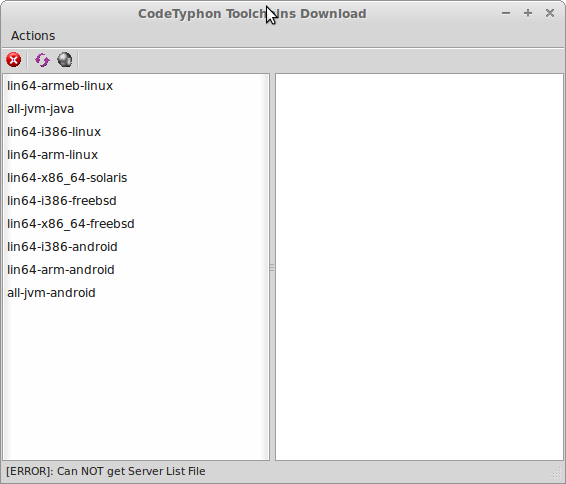Screen dimensions: 566x484
Task: Select the all-jvm-java entry
Action: (x=136, y=109)
